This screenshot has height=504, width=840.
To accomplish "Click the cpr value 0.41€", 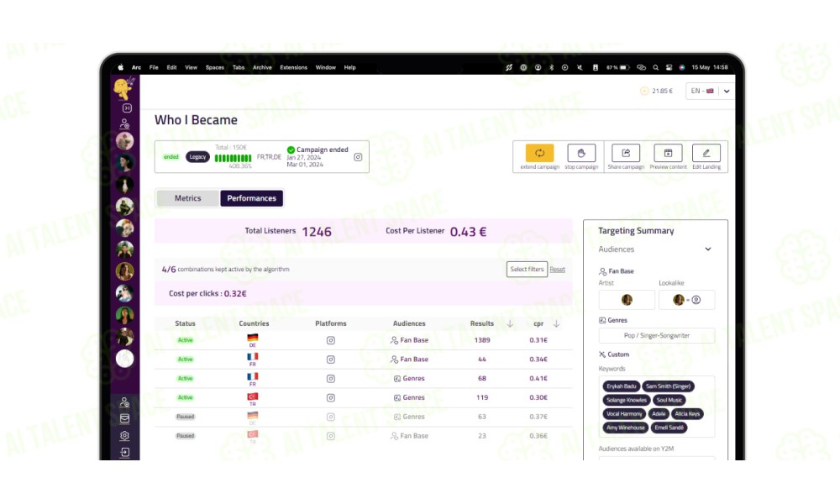I will 538,379.
